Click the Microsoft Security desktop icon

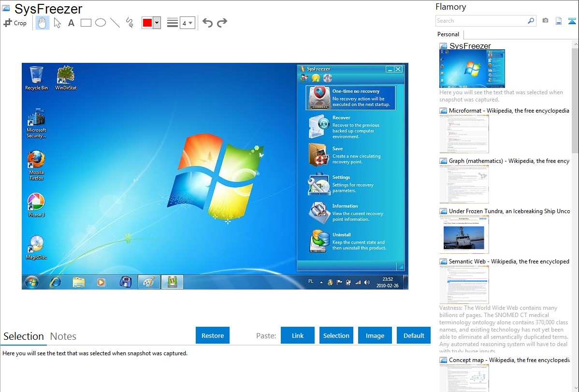coord(36,123)
